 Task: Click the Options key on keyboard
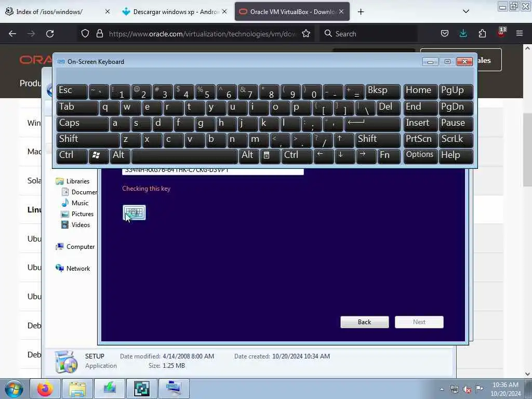pos(420,156)
